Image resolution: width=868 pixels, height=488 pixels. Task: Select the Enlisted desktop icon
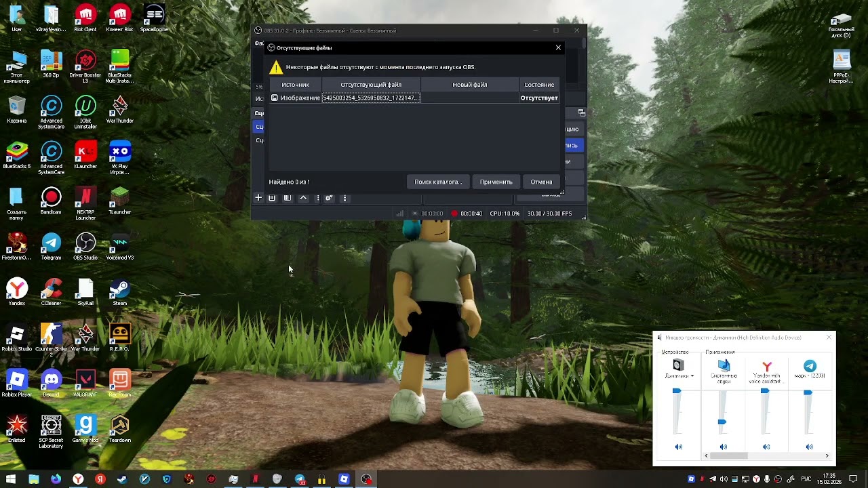point(16,429)
